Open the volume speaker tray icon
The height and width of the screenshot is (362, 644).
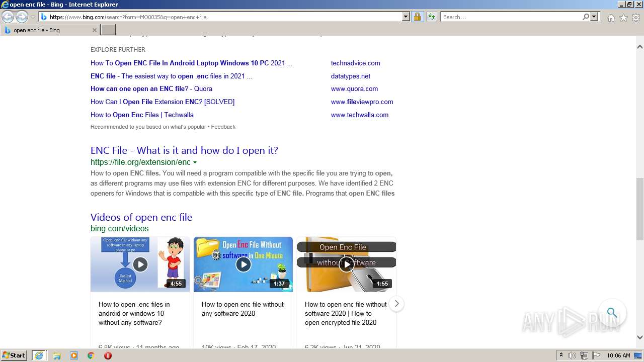[572, 355]
